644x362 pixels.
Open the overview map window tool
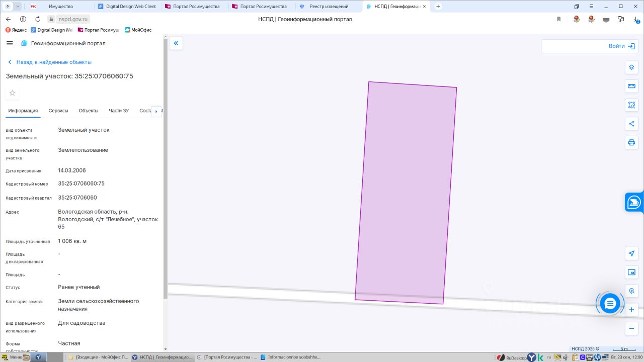631,273
